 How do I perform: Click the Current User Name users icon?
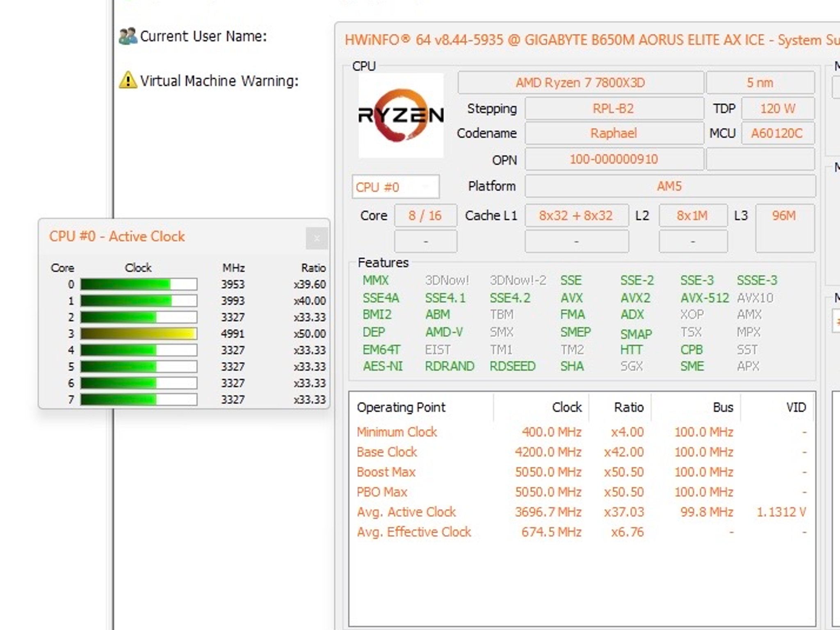[x=128, y=36]
